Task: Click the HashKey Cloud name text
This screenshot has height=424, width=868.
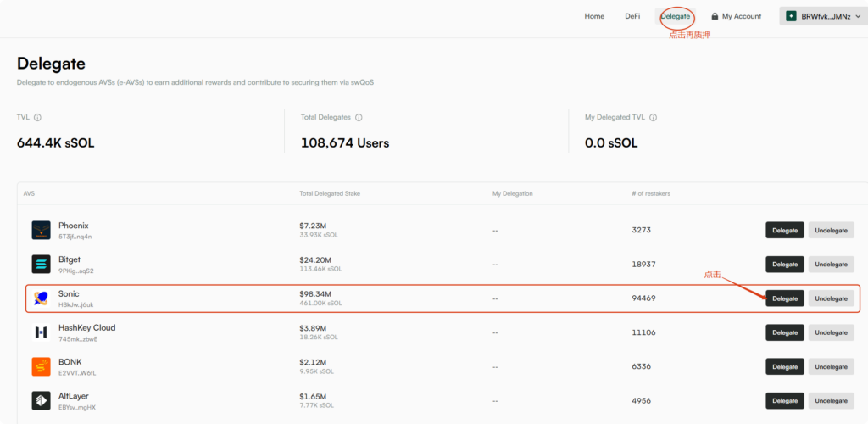Action: [x=87, y=327]
